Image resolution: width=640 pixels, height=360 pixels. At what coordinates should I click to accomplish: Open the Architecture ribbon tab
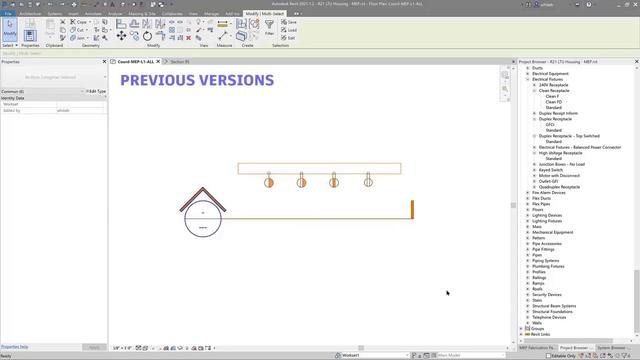(30, 13)
